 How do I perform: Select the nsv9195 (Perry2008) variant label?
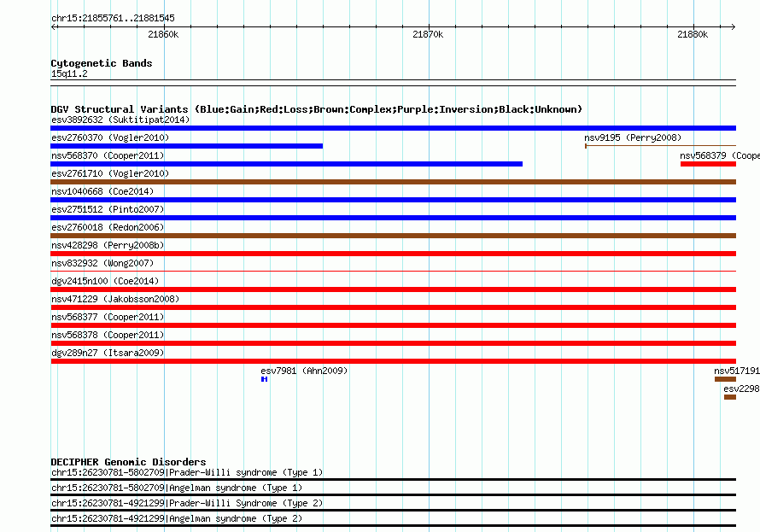[x=633, y=137]
